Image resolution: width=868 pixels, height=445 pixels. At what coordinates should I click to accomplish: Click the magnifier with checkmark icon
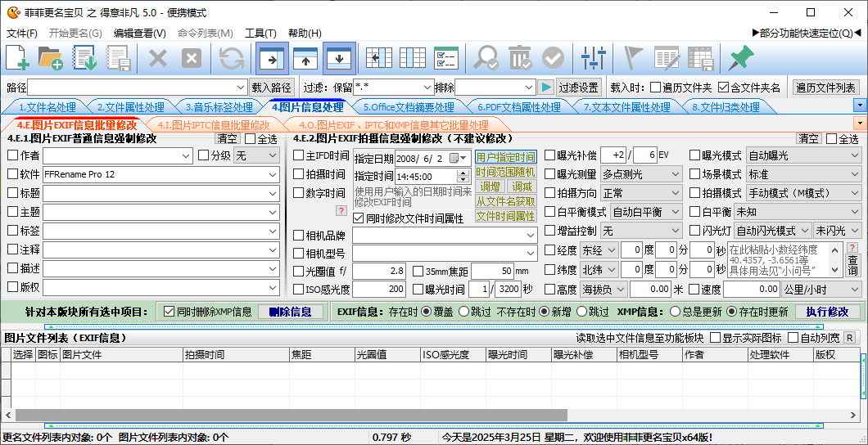point(487,58)
